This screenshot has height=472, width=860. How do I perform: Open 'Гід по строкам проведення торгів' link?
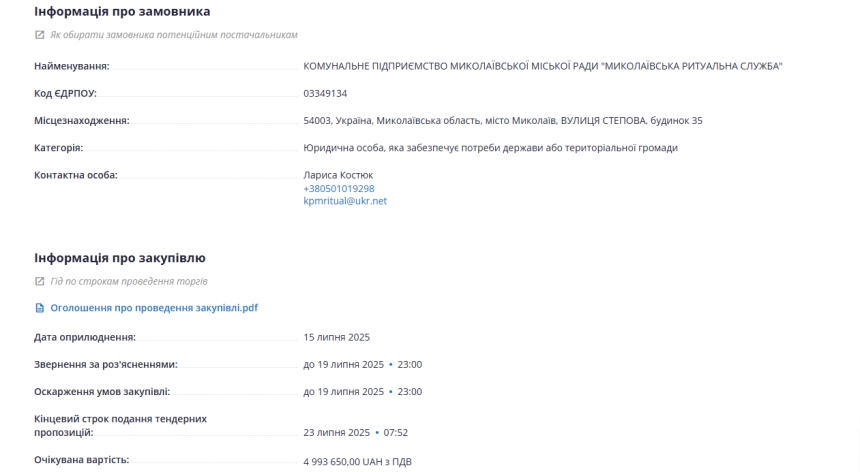tap(129, 281)
